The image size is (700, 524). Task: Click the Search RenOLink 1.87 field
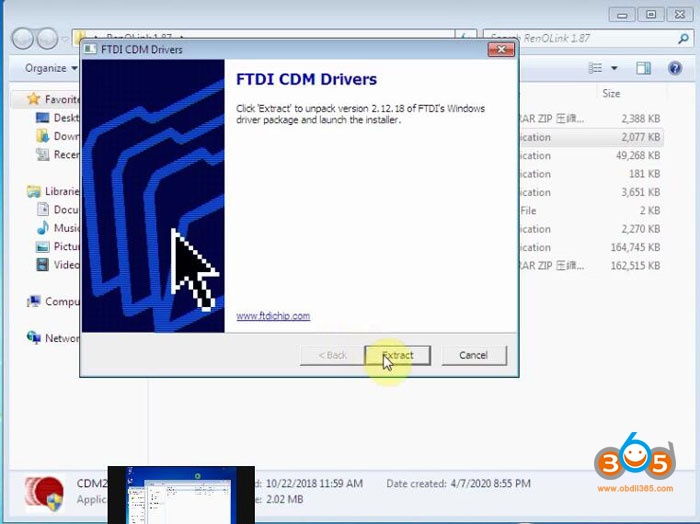click(x=587, y=38)
